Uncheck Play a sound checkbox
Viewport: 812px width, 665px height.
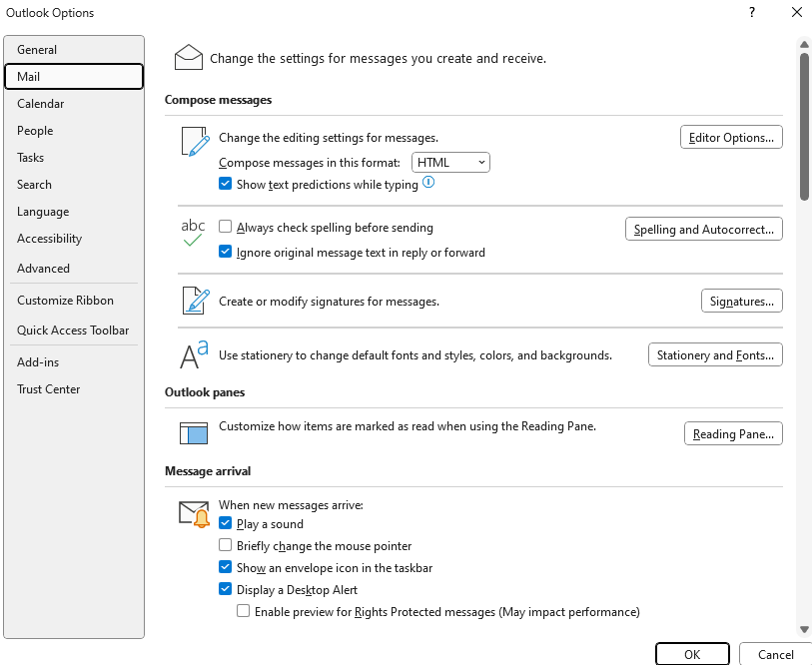[x=226, y=523]
